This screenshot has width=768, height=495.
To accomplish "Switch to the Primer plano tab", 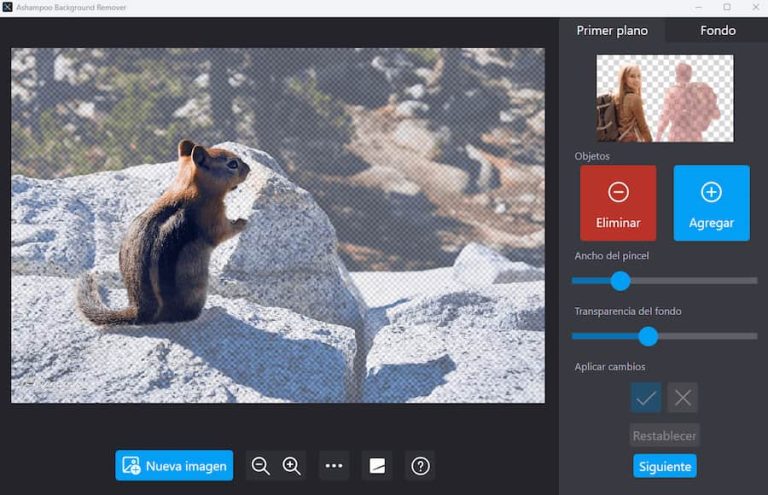I will tap(612, 30).
